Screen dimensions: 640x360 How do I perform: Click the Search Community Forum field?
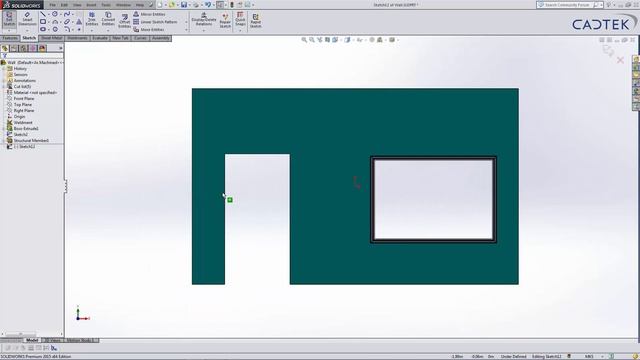click(569, 5)
